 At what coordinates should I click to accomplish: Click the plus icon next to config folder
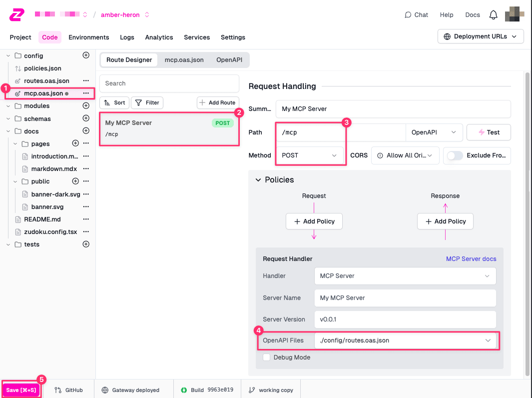coord(86,55)
